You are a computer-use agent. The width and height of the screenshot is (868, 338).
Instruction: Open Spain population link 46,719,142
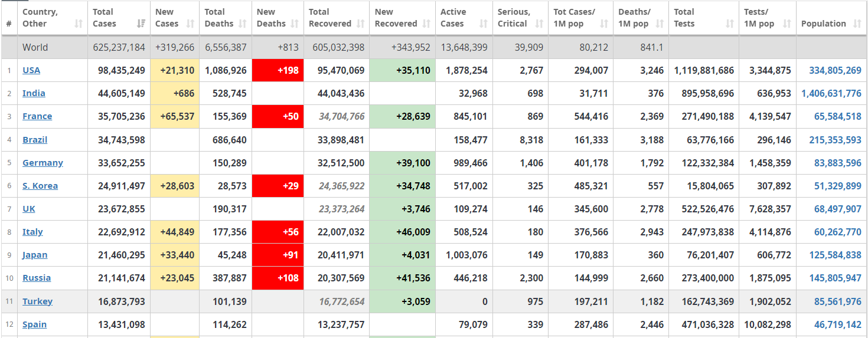837,324
